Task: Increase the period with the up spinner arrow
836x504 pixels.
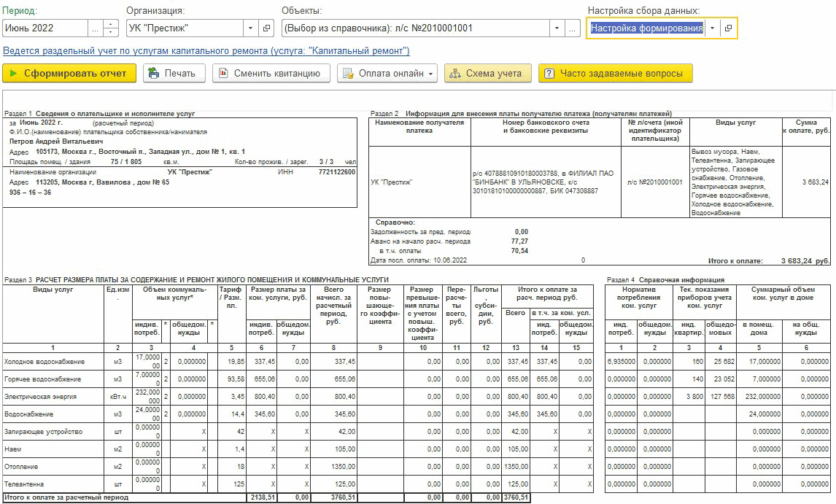Action: coord(110,24)
